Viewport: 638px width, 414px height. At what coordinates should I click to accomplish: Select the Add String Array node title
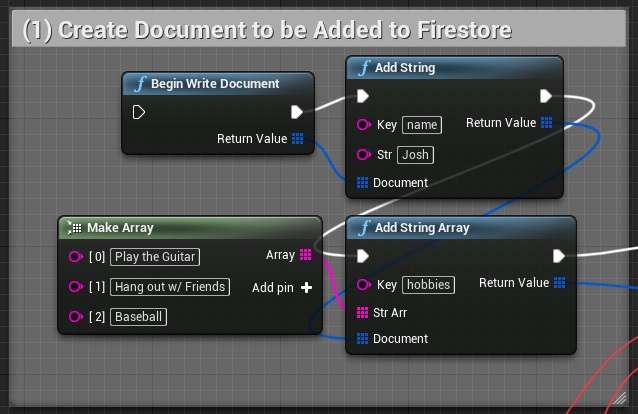click(x=422, y=228)
